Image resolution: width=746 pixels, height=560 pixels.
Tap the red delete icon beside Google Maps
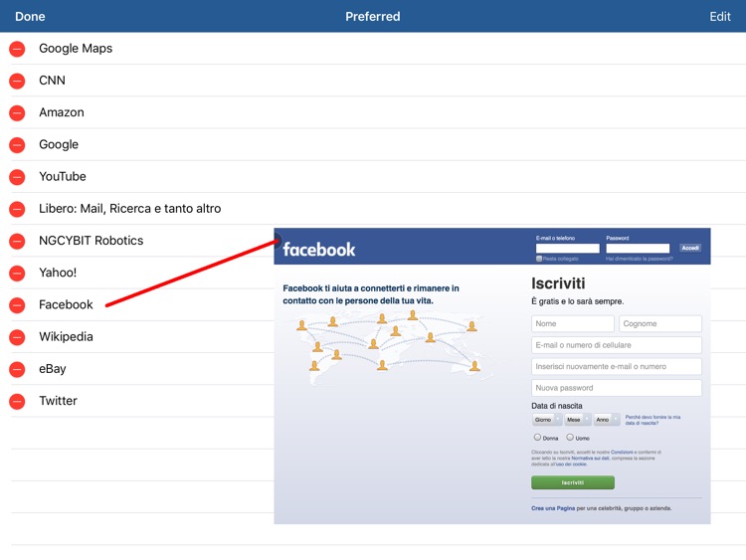17,49
